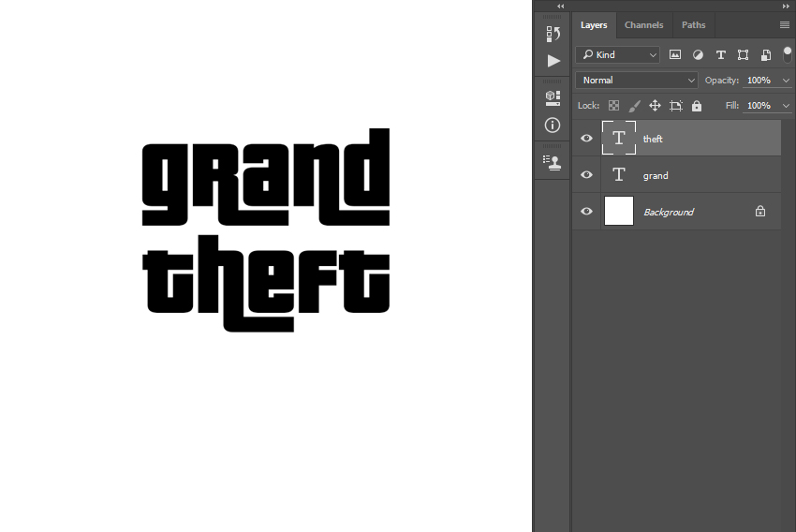Hide the Background layer
Screen dimensions: 796x532
pyautogui.click(x=586, y=211)
